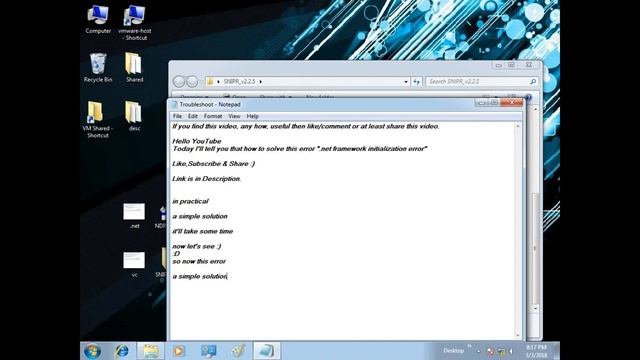Click the first line 'If you find this video'
640x360 pixels.
coord(306,127)
